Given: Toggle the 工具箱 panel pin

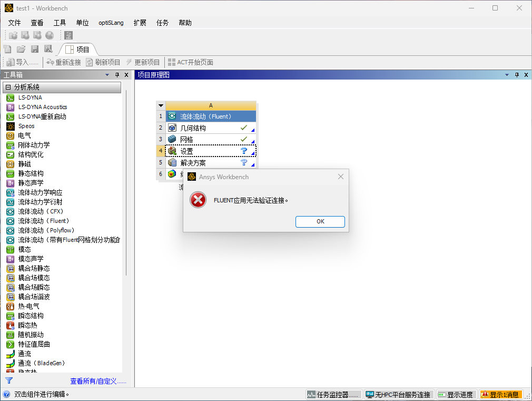Looking at the screenshot, I should [117, 75].
